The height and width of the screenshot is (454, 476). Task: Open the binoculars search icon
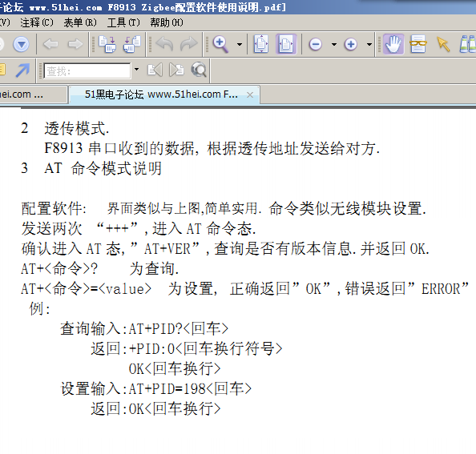(468, 44)
